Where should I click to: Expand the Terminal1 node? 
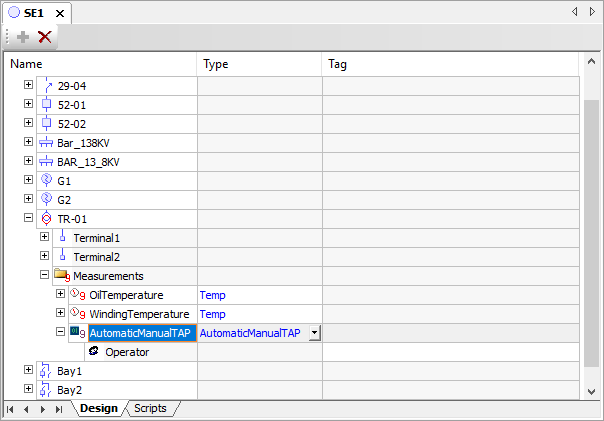coord(45,238)
